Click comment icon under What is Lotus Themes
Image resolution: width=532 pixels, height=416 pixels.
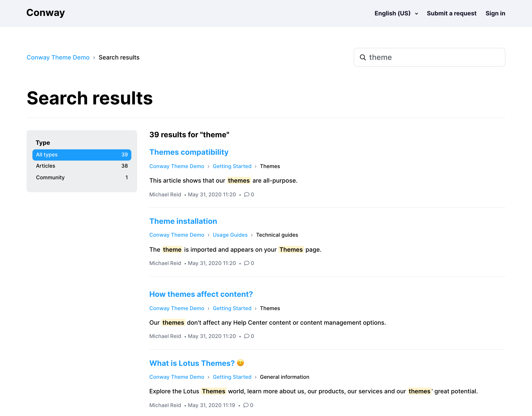pos(246,405)
